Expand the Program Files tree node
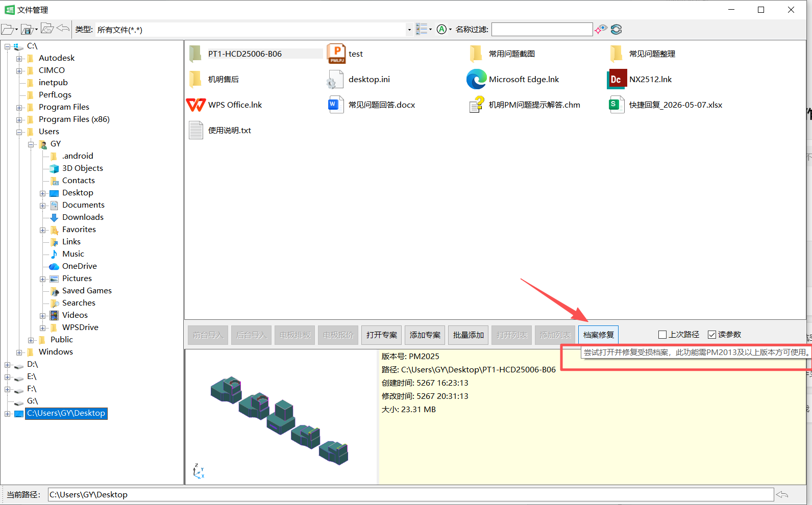The image size is (812, 505). [19, 108]
